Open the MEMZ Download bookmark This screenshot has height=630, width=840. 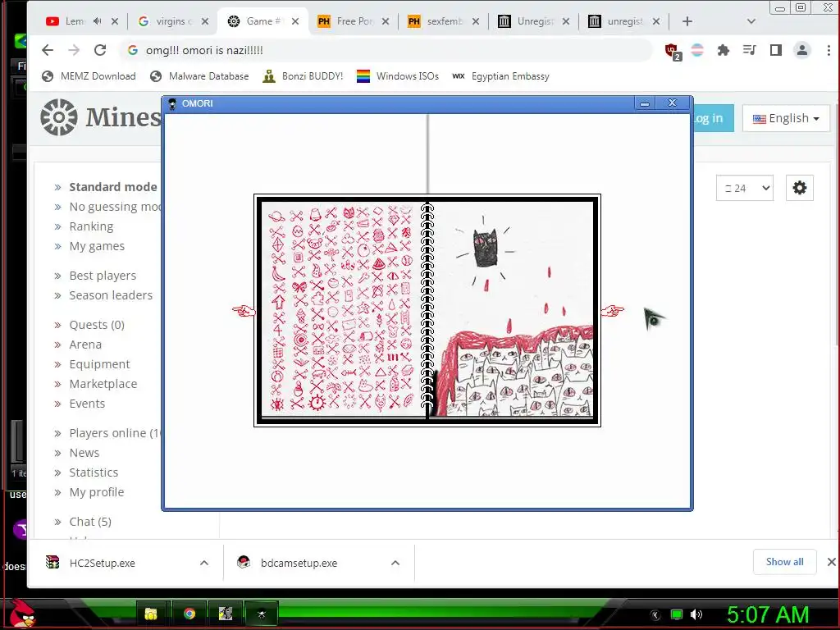(89, 76)
